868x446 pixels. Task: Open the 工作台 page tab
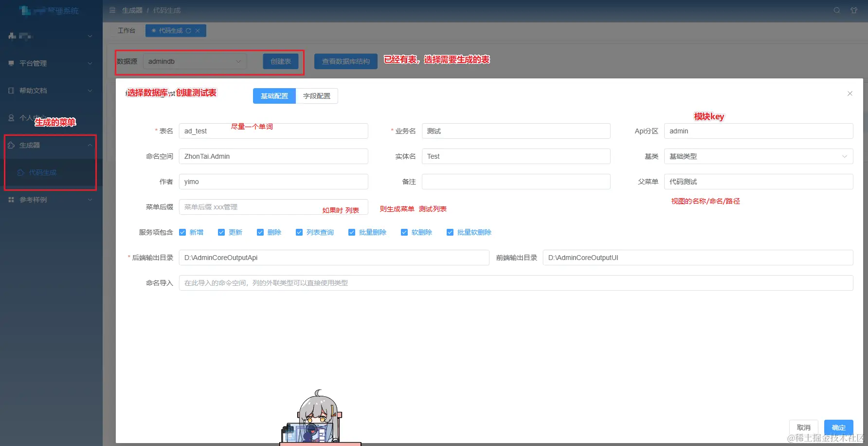127,31
